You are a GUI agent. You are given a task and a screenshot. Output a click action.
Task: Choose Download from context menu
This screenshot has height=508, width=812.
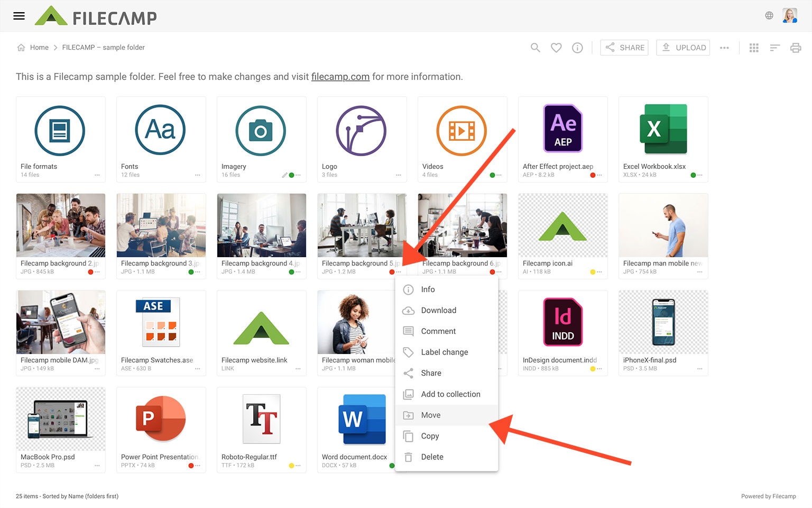point(447,311)
